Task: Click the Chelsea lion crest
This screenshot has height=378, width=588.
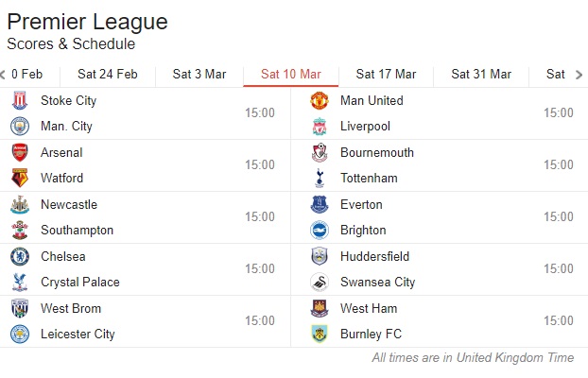Action: click(20, 256)
